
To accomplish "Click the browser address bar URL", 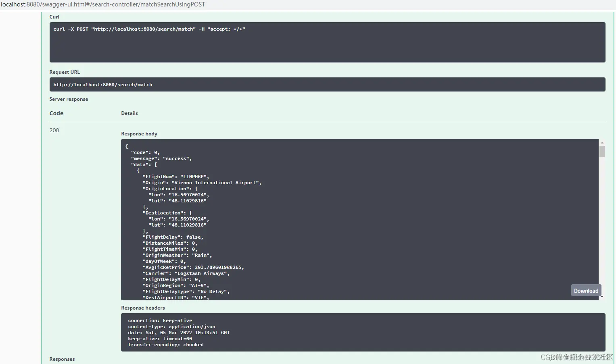I will [x=103, y=4].
